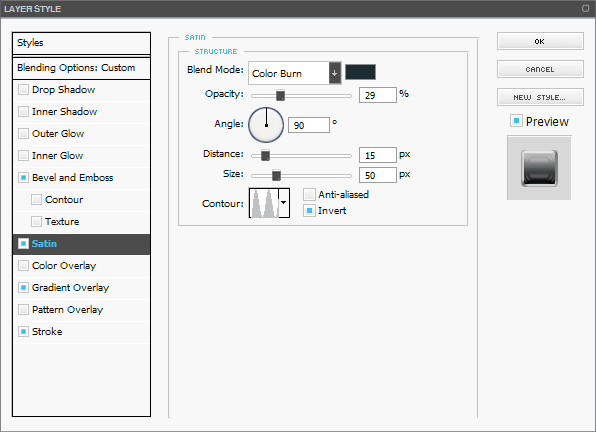
Task: Open the Blend Mode dropdown arrow
Action: coord(334,73)
